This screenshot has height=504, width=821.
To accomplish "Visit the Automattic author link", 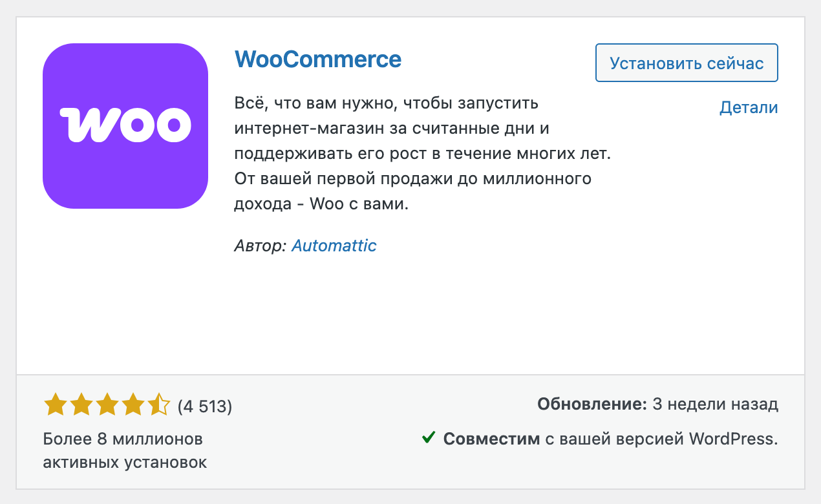I will [x=334, y=246].
